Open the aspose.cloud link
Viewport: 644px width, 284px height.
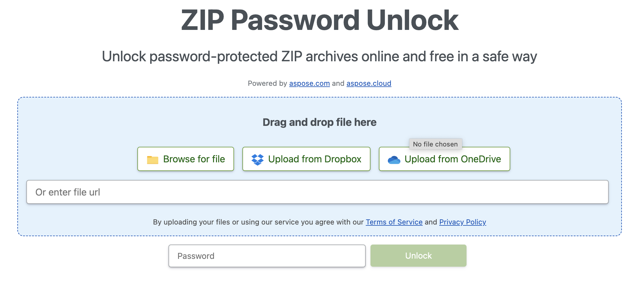click(369, 83)
